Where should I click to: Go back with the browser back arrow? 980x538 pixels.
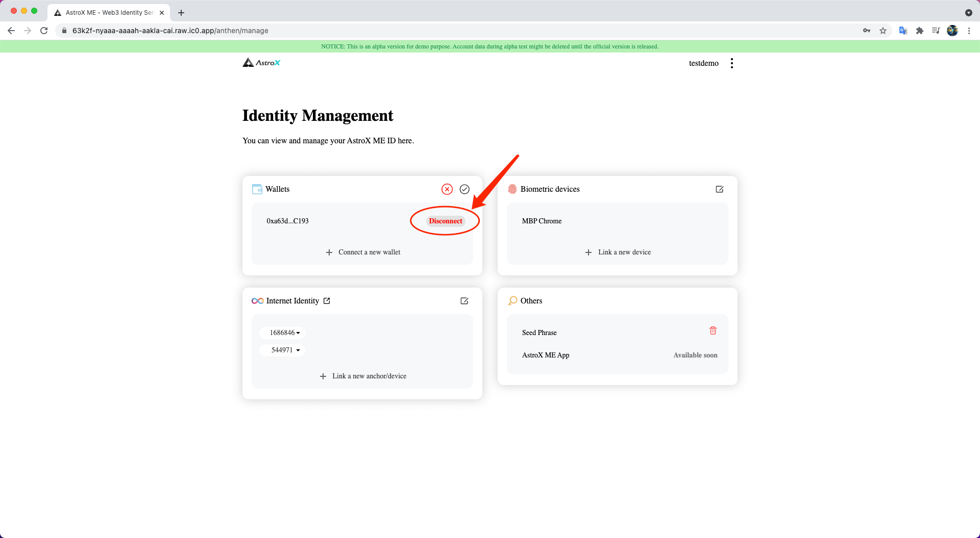(x=11, y=31)
